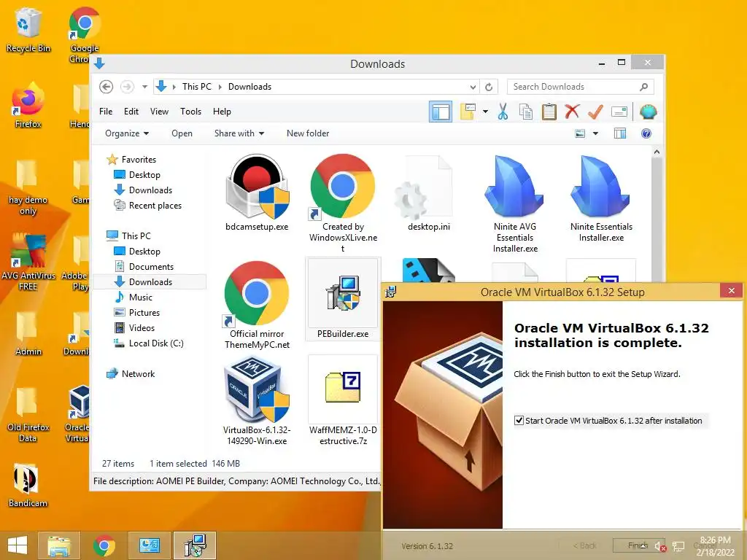747x560 pixels.
Task: Select the AVG AntiVirus FREE desktop icon
Action: (28, 262)
